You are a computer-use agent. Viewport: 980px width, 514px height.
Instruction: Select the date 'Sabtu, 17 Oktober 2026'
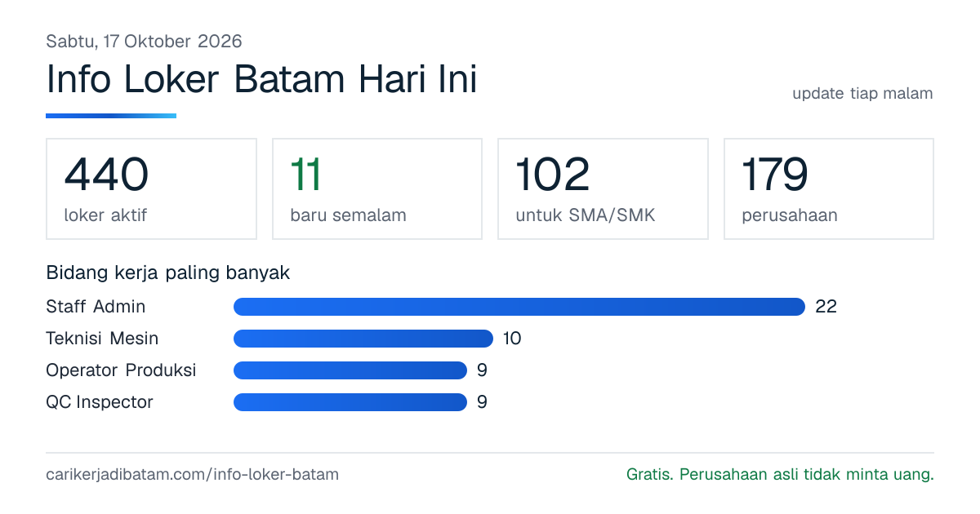[x=144, y=41]
